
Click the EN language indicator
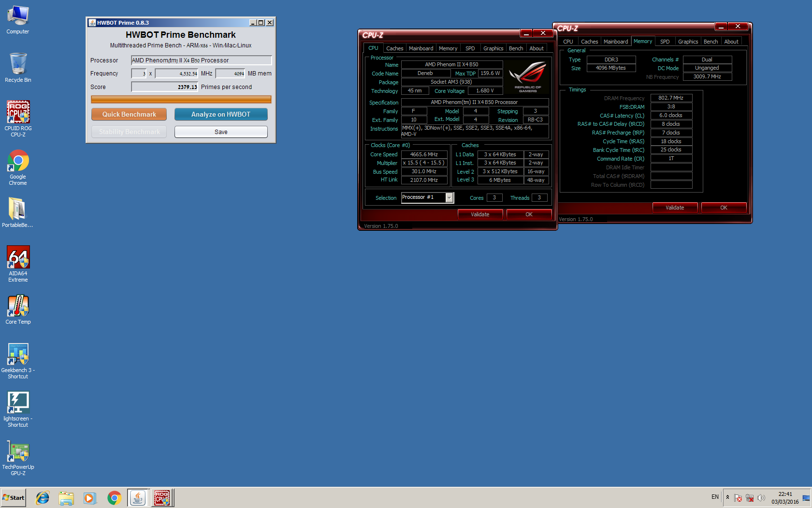[715, 497]
